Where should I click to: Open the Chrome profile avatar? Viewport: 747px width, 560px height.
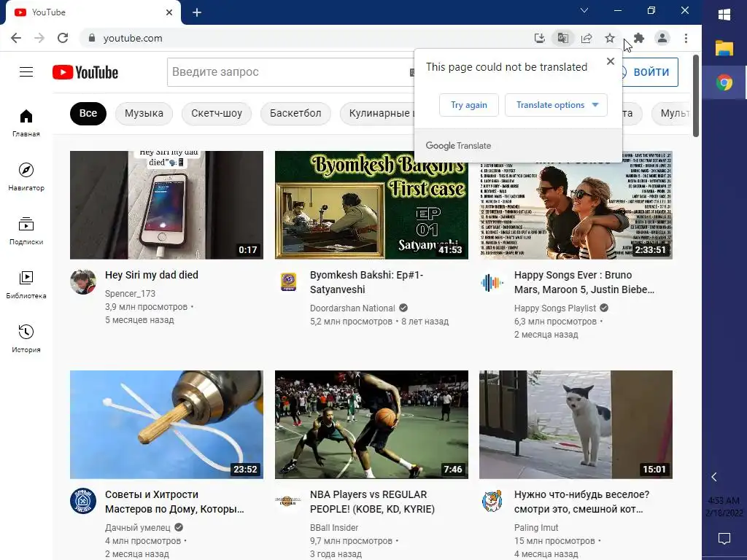point(662,38)
